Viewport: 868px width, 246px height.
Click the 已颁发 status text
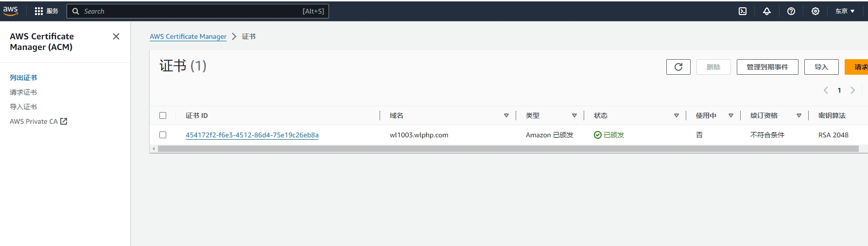pos(614,135)
